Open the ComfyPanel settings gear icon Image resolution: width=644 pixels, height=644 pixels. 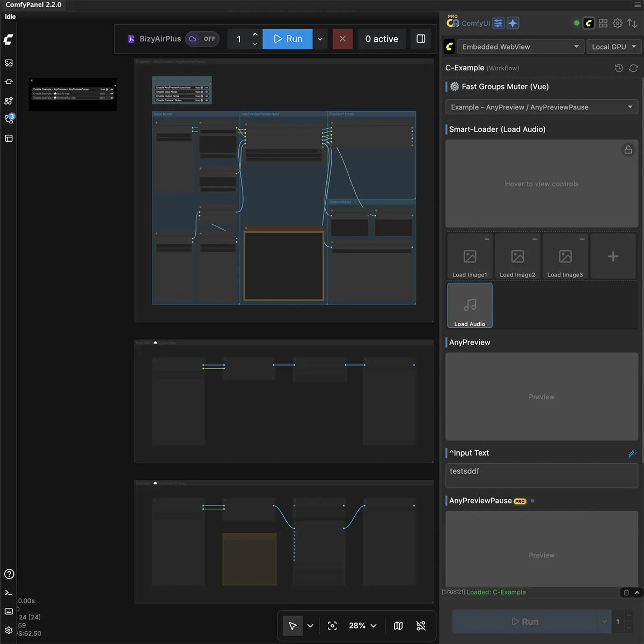click(x=618, y=23)
